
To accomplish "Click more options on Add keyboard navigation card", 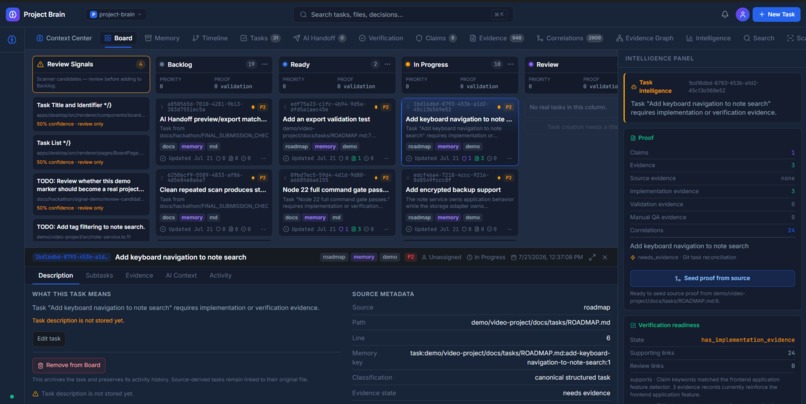I will [509, 158].
